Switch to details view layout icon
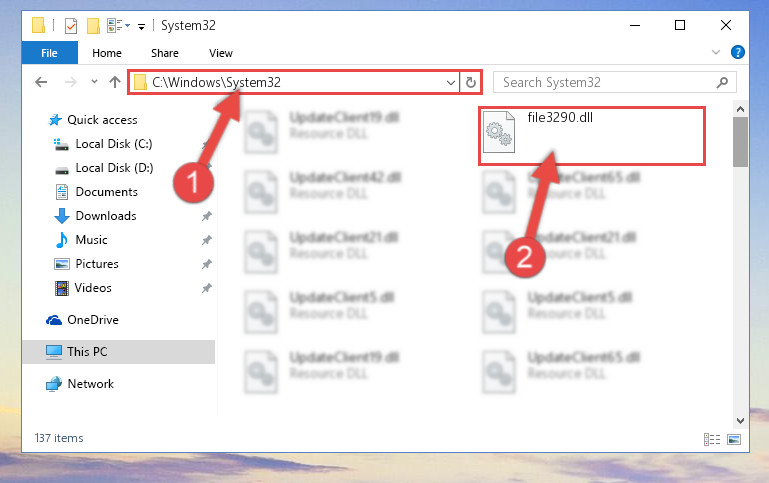 click(x=712, y=439)
